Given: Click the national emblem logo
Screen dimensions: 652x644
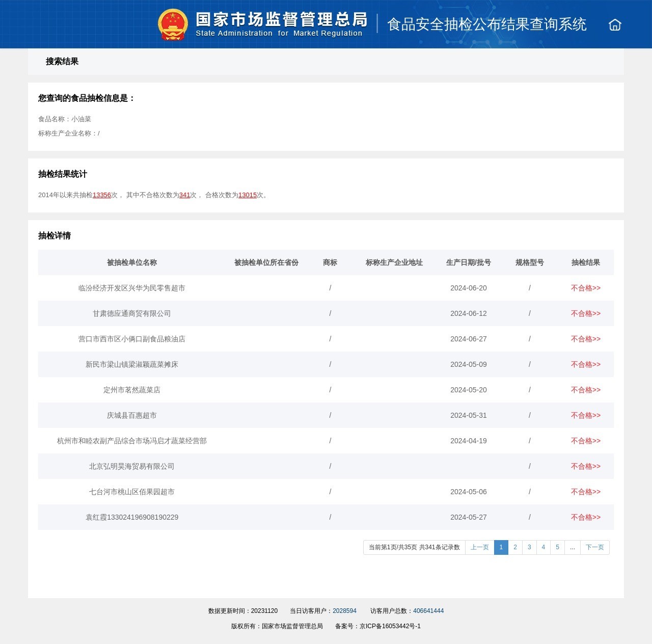Looking at the screenshot, I should click(x=173, y=24).
